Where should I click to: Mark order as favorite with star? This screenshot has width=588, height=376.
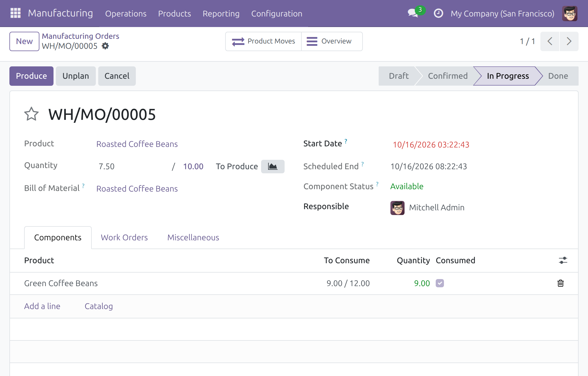tap(31, 114)
